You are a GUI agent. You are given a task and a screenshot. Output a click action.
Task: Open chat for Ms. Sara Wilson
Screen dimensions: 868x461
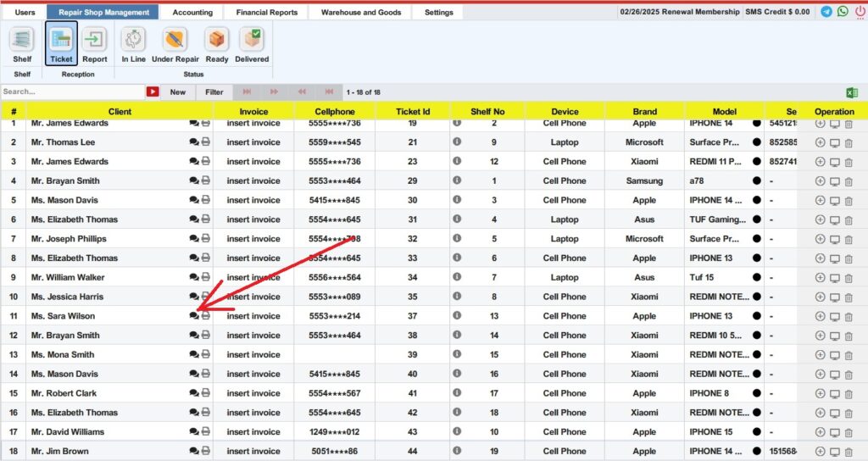(x=194, y=315)
